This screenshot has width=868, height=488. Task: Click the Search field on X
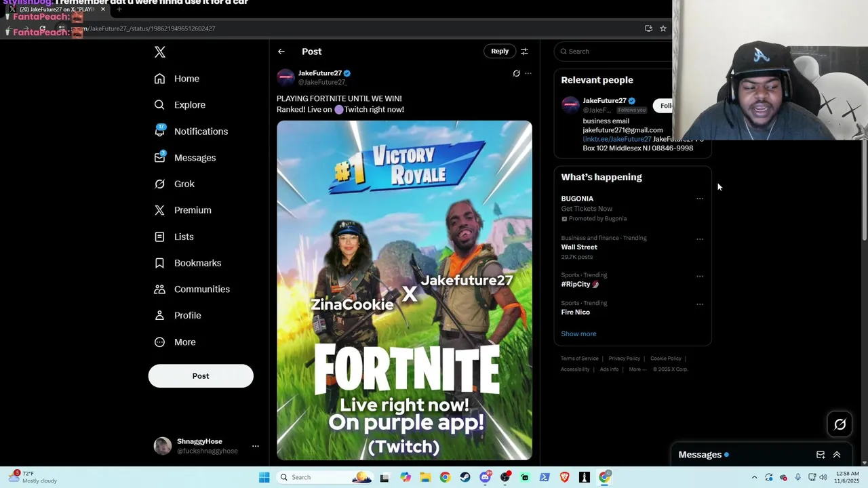point(614,52)
